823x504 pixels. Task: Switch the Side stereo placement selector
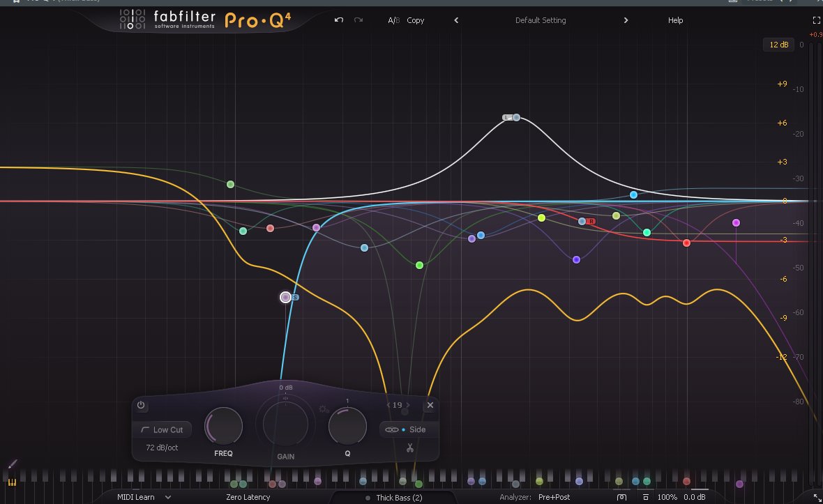417,429
